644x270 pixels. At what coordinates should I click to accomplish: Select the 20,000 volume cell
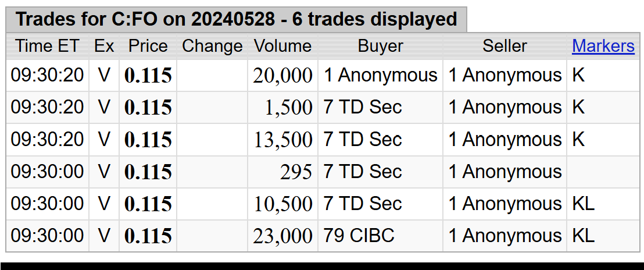tap(282, 76)
